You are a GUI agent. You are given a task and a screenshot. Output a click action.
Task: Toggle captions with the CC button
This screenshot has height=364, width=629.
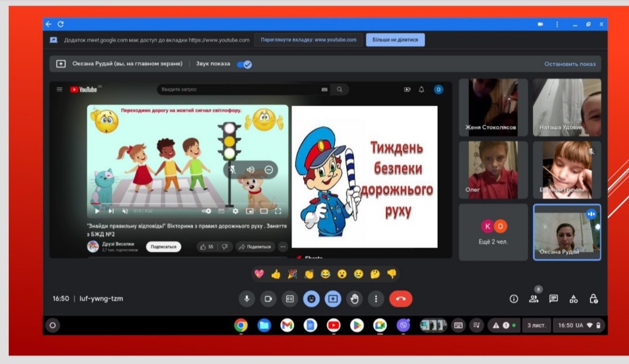tap(290, 299)
